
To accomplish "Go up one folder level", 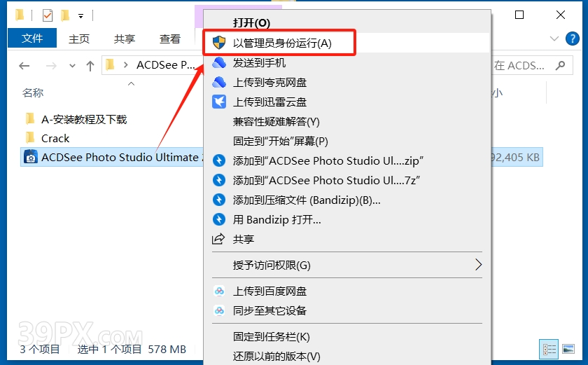I will pyautogui.click(x=90, y=66).
